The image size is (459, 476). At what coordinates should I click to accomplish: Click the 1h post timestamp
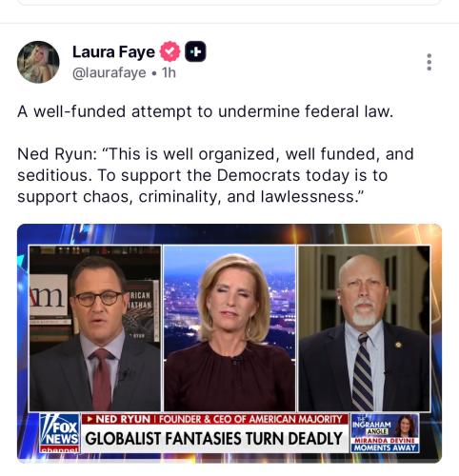(169, 73)
